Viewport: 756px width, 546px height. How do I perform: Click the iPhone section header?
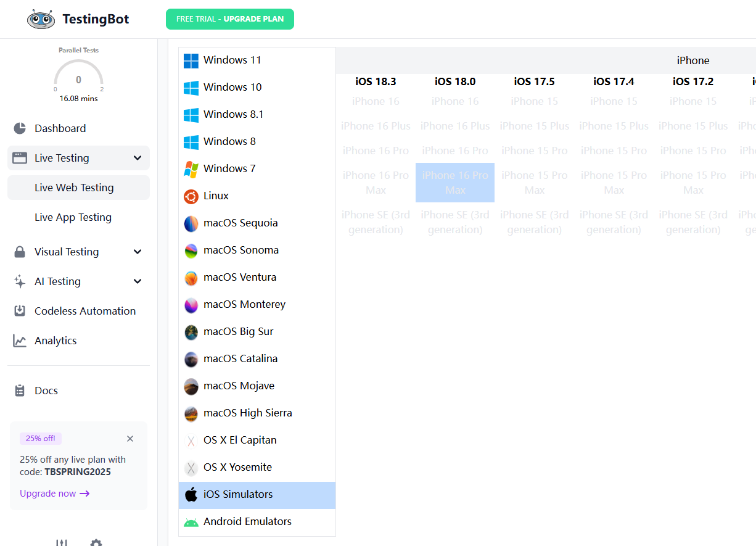click(x=693, y=60)
